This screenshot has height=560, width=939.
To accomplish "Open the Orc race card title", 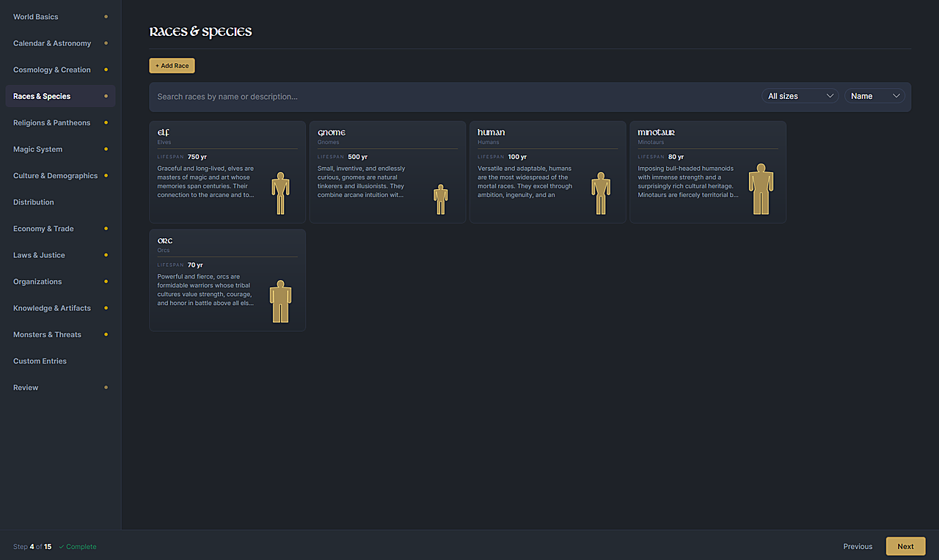I will pos(165,240).
